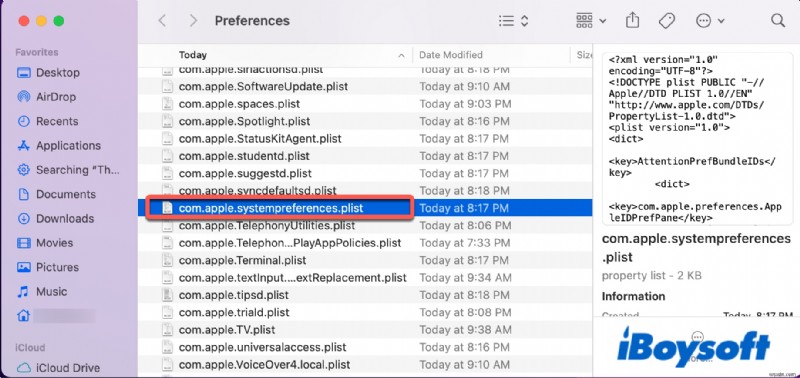
Task: Click the Size column header
Action: (x=584, y=55)
